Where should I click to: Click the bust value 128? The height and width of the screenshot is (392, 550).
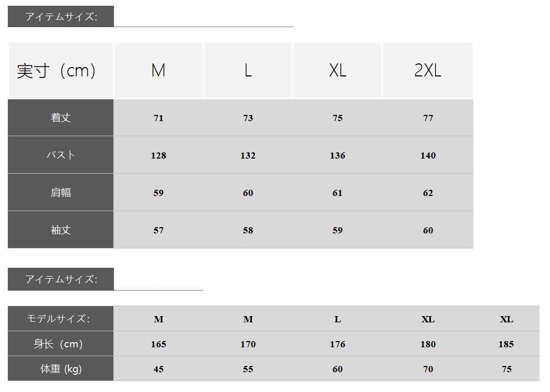tap(159, 155)
